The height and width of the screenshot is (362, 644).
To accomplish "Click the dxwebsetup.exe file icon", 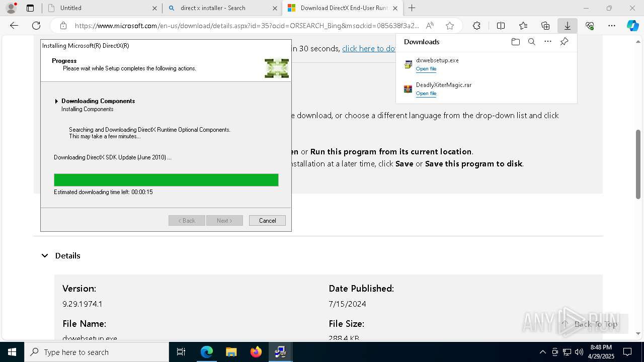I will [408, 64].
